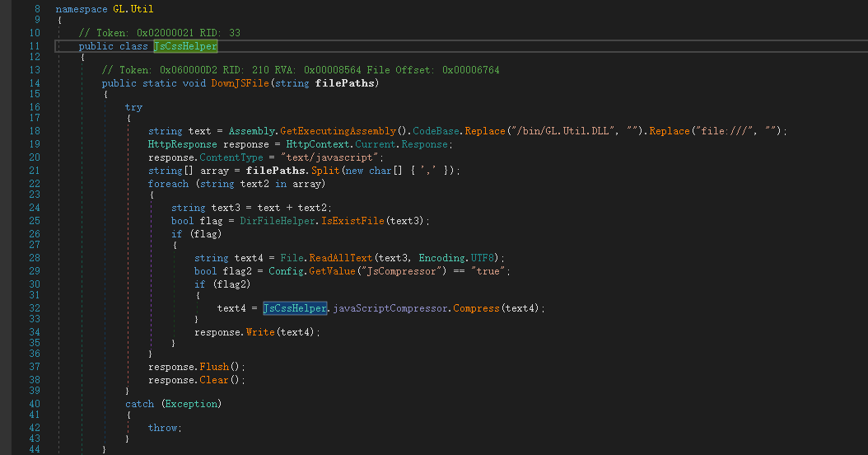Click the Current property after HttpContext
Viewport: 868px width, 455px height.
click(x=376, y=144)
